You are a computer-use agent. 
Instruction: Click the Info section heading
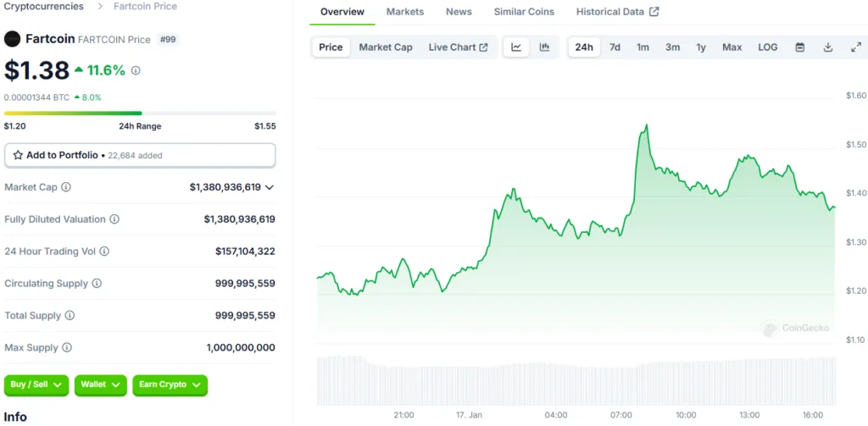(15, 417)
